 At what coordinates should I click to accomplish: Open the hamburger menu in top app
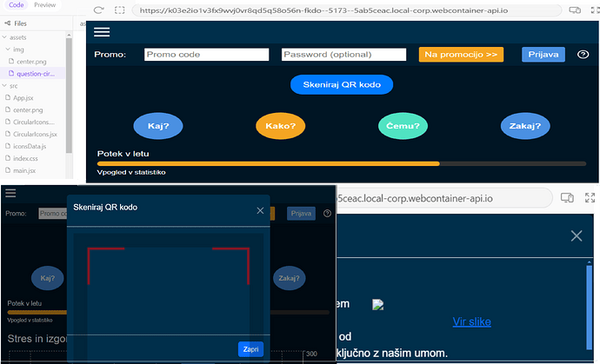102,32
